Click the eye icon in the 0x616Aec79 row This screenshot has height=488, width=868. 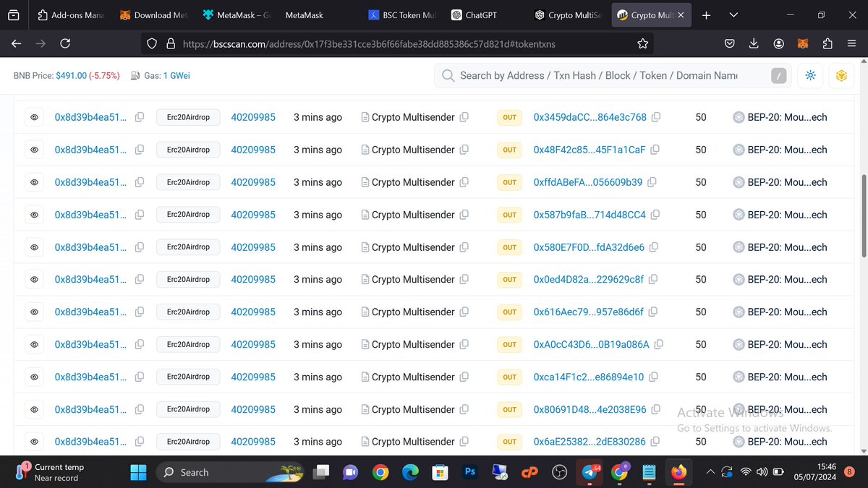coord(34,312)
